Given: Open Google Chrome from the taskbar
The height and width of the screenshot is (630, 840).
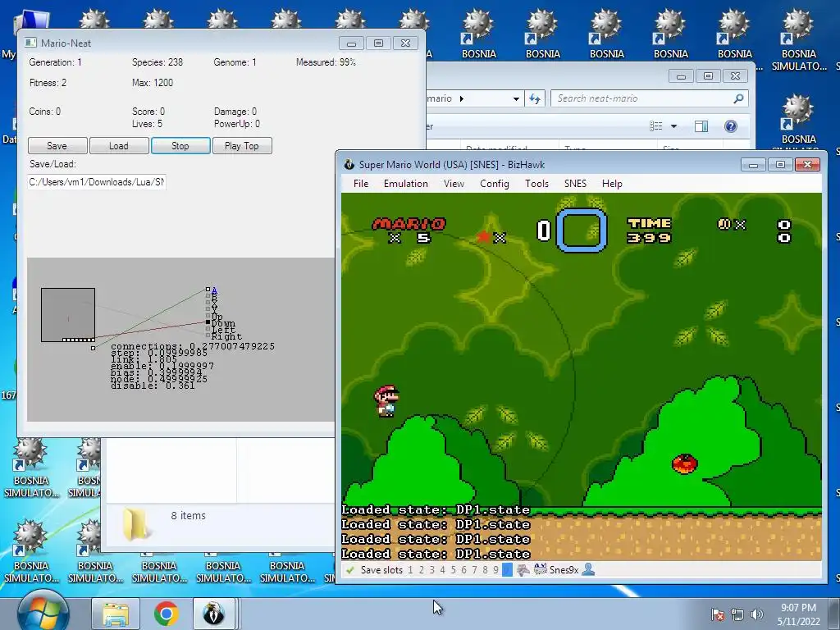Looking at the screenshot, I should coord(166,614).
